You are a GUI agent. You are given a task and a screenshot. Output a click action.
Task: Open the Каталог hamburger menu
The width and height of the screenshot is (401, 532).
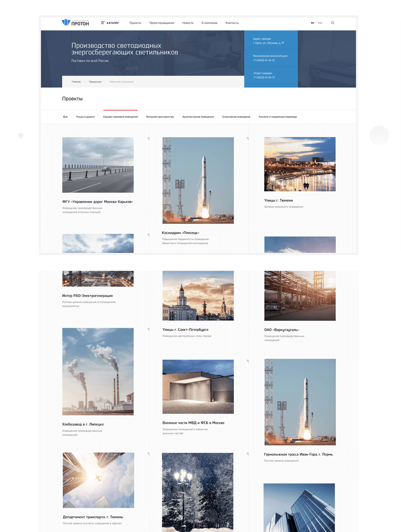pyautogui.click(x=110, y=23)
